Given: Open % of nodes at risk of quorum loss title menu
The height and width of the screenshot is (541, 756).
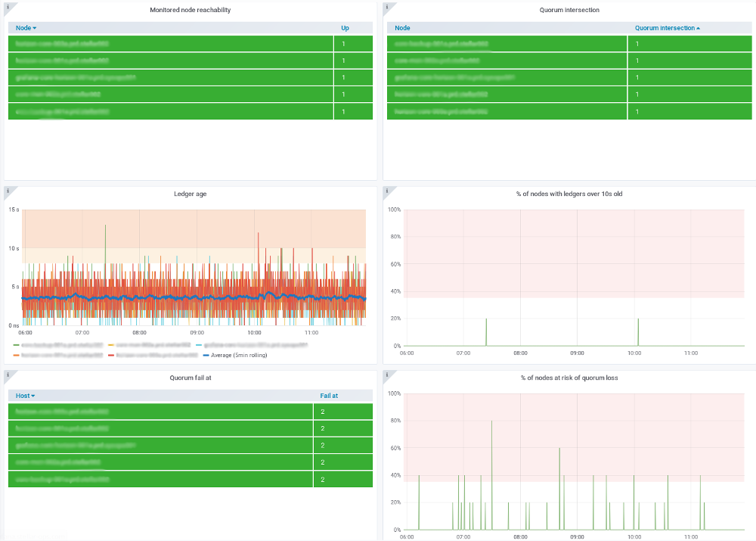Looking at the screenshot, I should 569,378.
